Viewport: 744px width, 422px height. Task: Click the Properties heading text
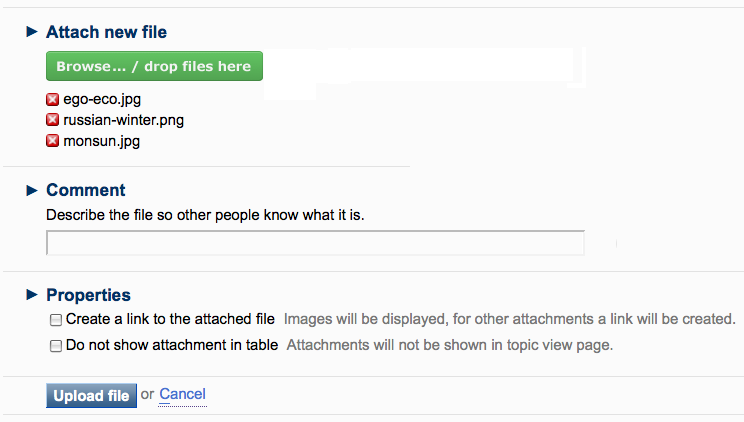(x=88, y=295)
